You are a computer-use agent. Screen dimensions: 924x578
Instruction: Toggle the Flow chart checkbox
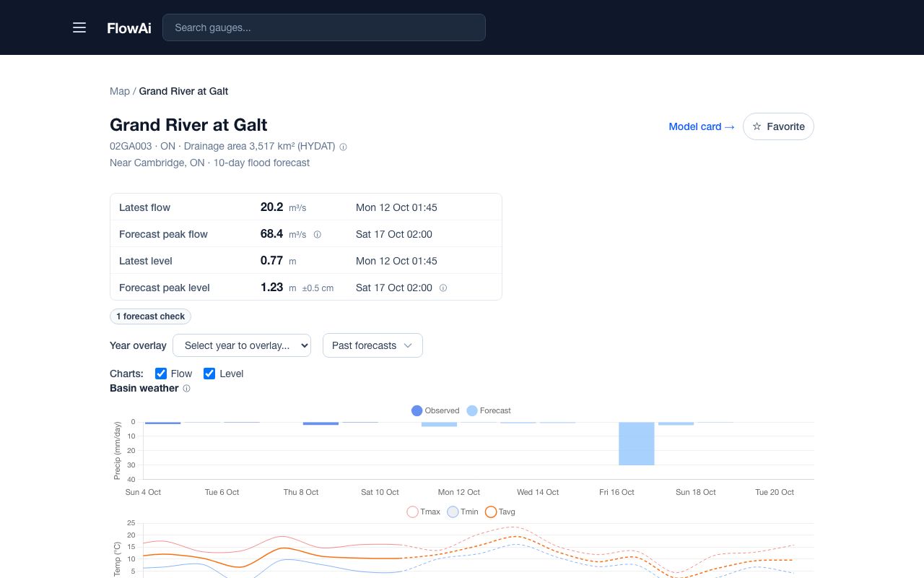161,374
